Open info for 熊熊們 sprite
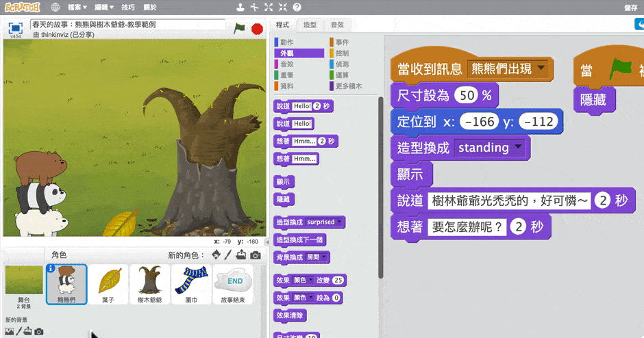This screenshot has height=338, width=644. [x=51, y=268]
